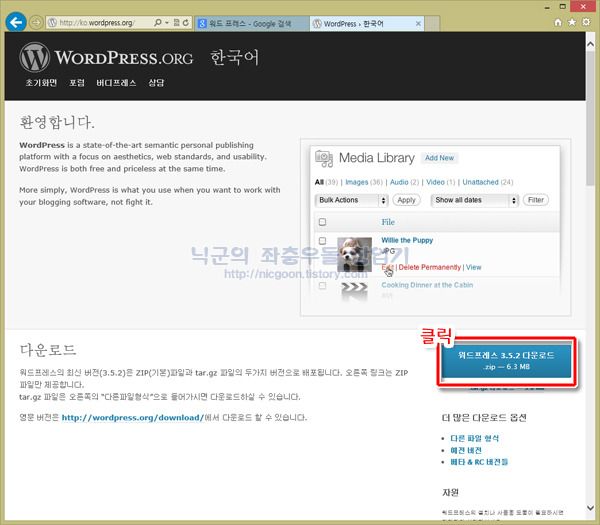Screen dimensions: 600x525
Task: Open favorites star icon
Action: pos(572,22)
